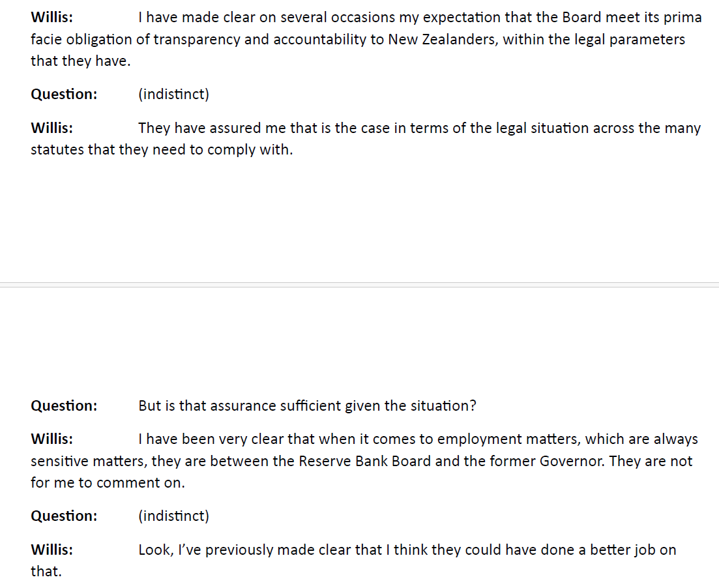Click on the phrase "facie obligation"

(x=81, y=40)
